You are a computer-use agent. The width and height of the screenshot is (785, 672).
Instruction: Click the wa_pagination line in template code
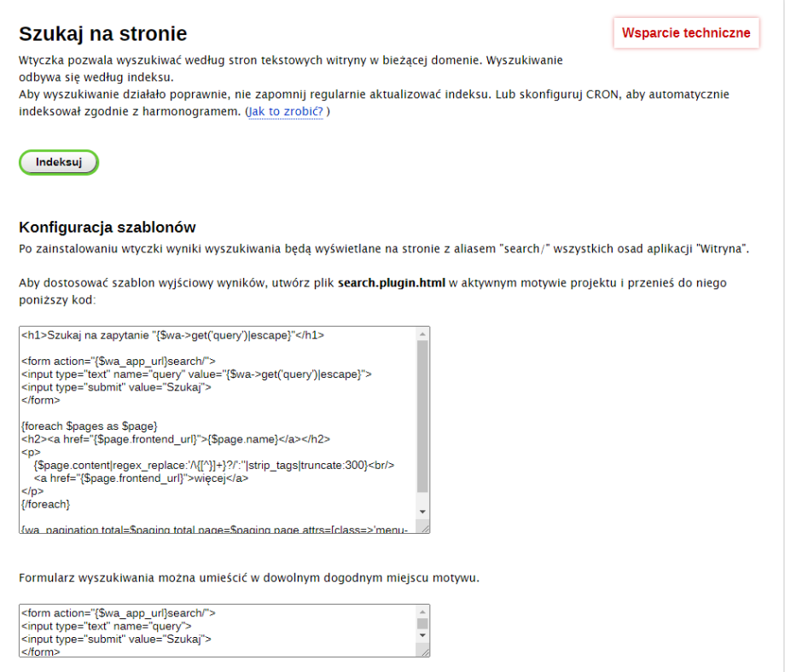213,529
